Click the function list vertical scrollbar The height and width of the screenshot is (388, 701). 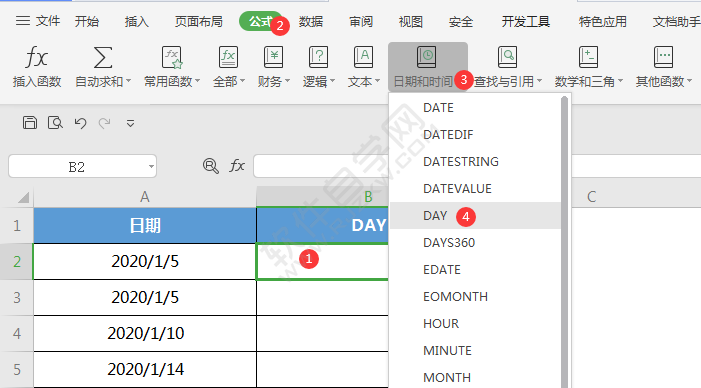coord(565,241)
